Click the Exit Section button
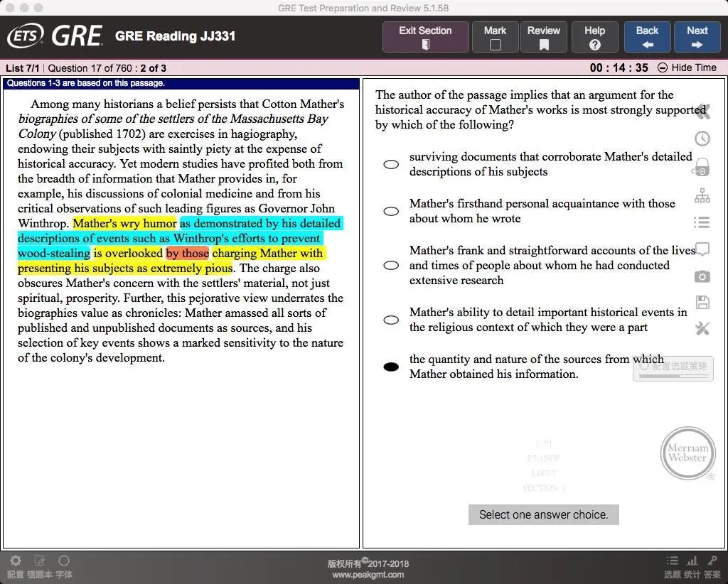 coord(425,37)
